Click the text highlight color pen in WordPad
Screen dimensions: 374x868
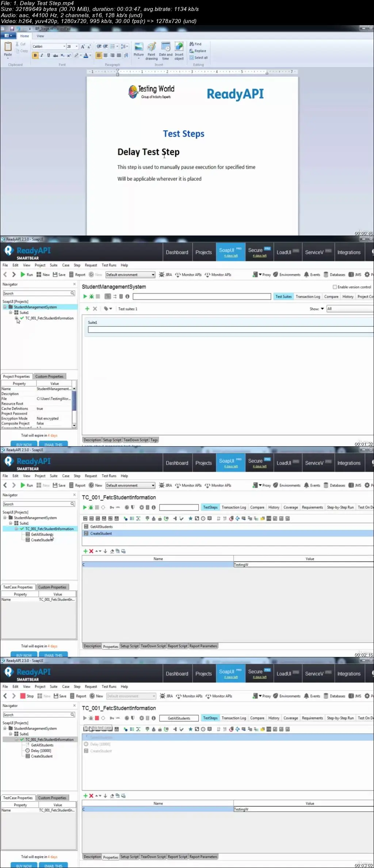(x=76, y=56)
